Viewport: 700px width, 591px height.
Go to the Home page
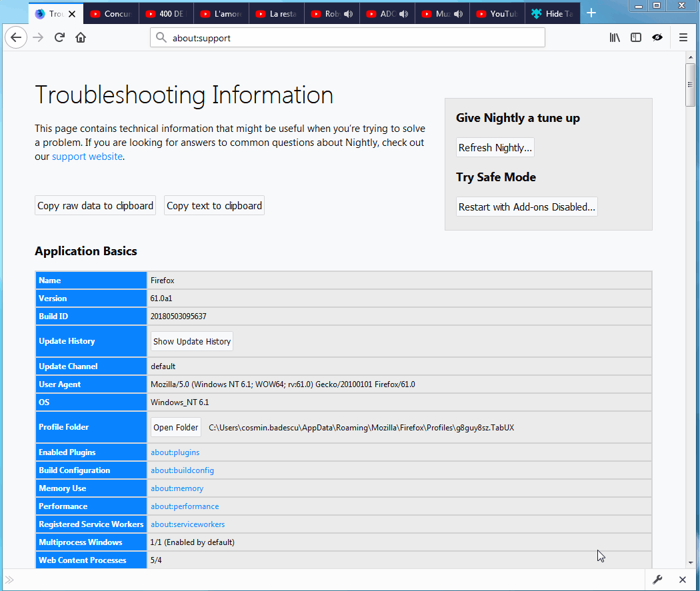pos(81,37)
